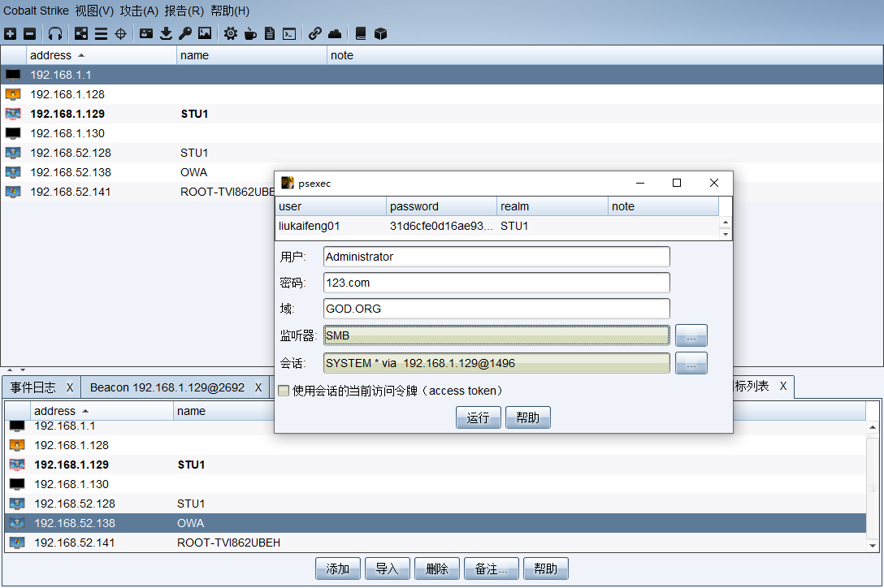Open listener chooser button next to SMB
This screenshot has width=884, height=588.
pos(691,335)
